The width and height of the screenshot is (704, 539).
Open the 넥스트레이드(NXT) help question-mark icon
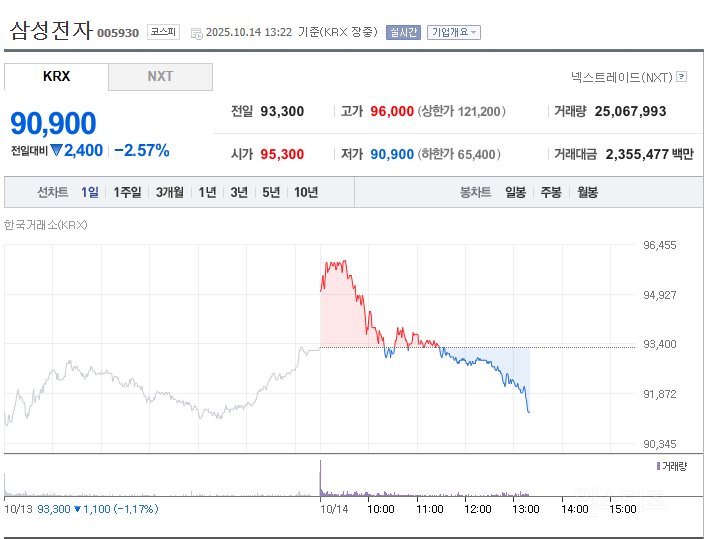click(x=682, y=77)
